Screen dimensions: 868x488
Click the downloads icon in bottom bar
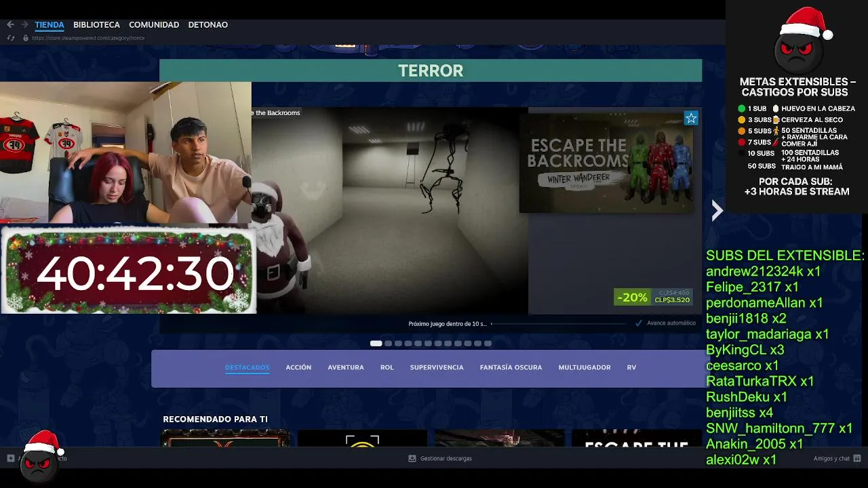coord(412,458)
